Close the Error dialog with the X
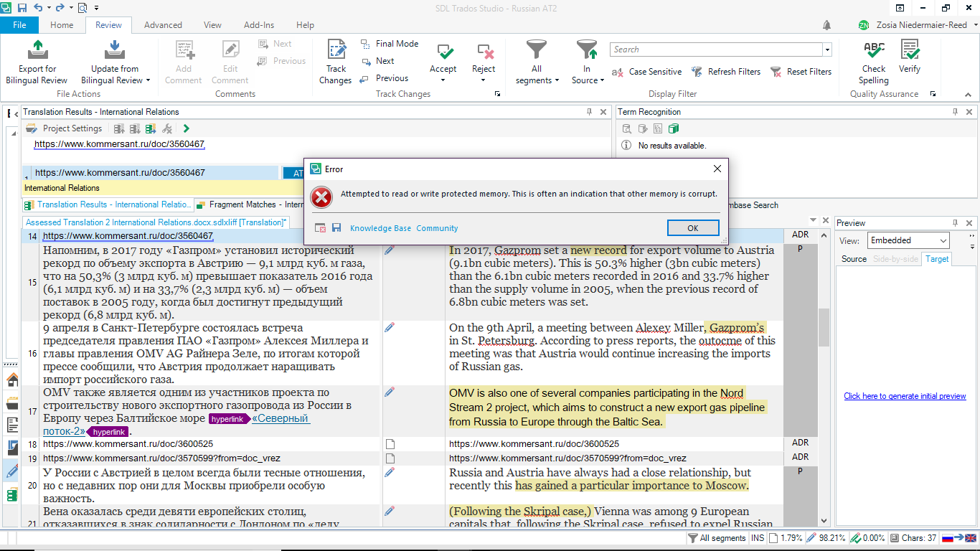The image size is (980, 551). (x=717, y=169)
